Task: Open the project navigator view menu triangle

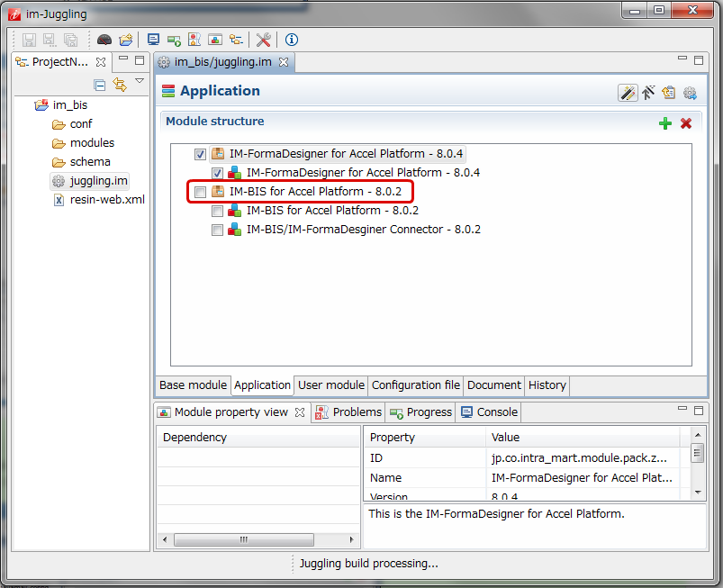Action: pyautogui.click(x=140, y=81)
